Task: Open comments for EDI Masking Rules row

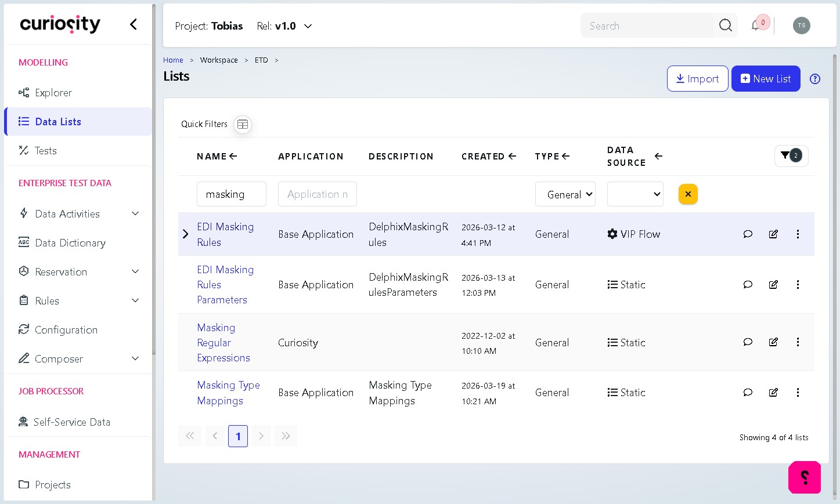Action: tap(748, 234)
